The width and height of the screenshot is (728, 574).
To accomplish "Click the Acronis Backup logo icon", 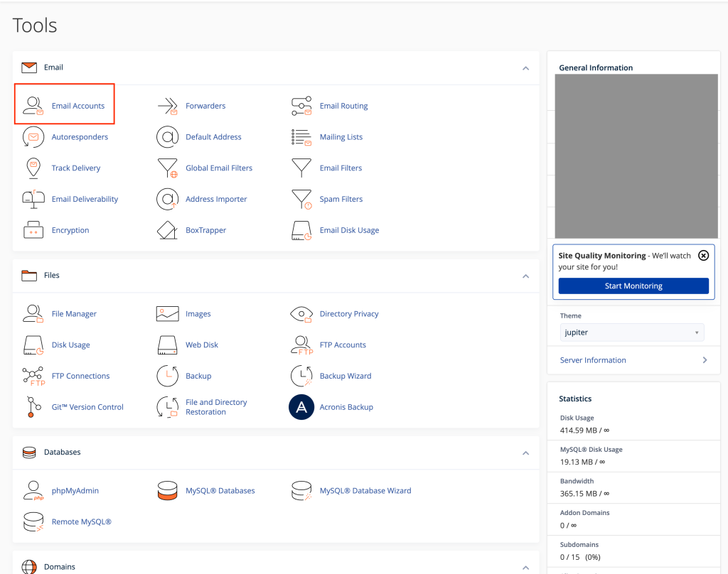I will (301, 407).
